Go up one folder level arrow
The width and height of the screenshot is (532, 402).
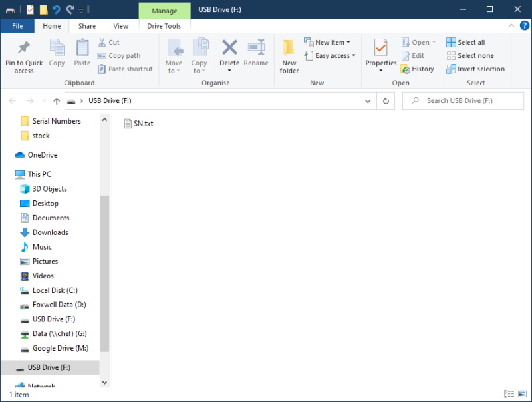click(57, 101)
